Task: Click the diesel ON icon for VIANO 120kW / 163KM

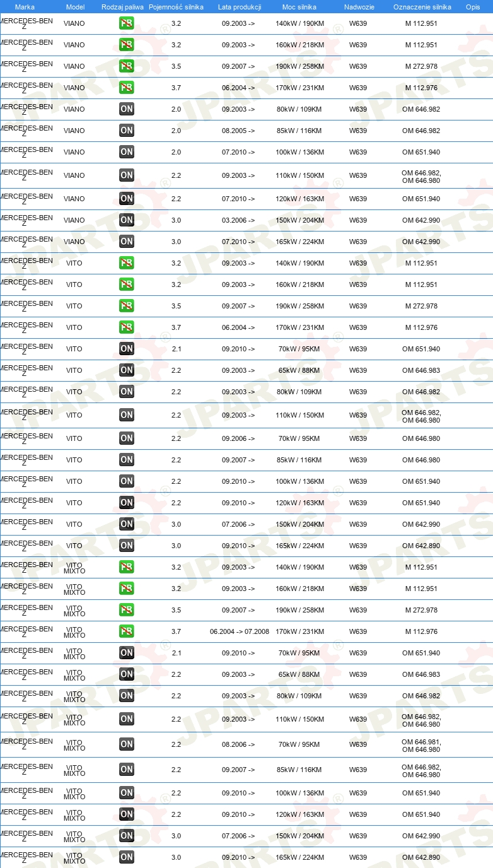Action: click(127, 199)
